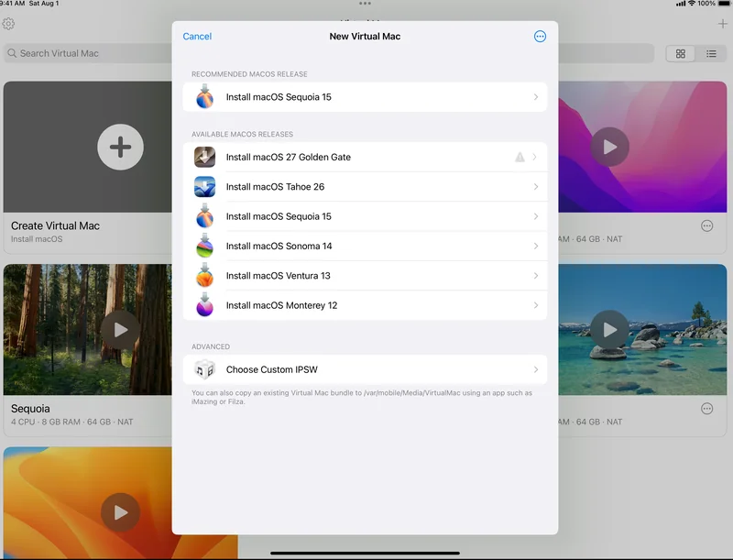Click the Create Virtual Mac label

pos(55,225)
